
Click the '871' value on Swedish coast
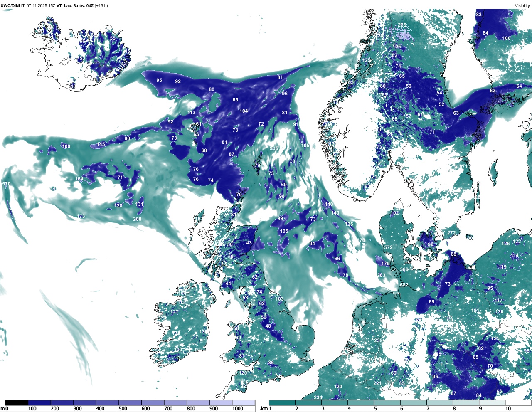point(463,166)
